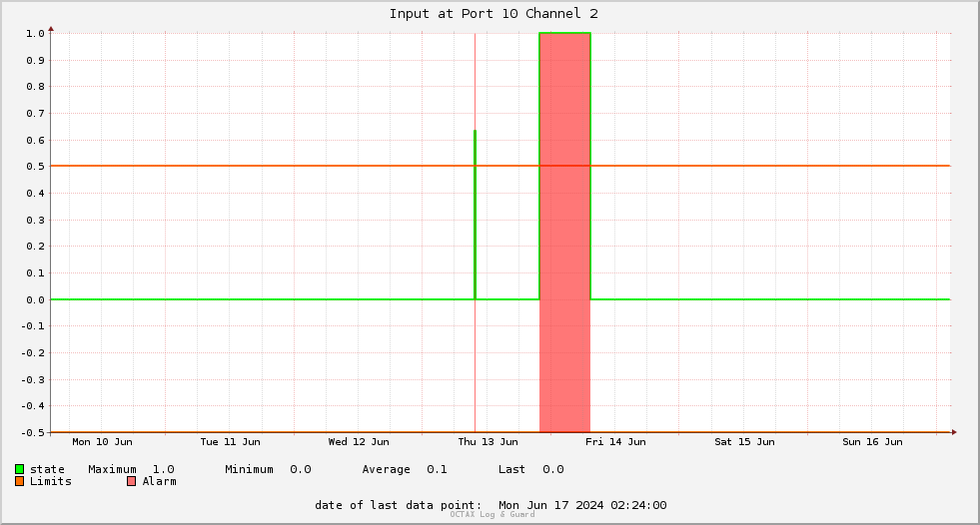Click the 'Thu 13 Jun' axis label

[488, 442]
